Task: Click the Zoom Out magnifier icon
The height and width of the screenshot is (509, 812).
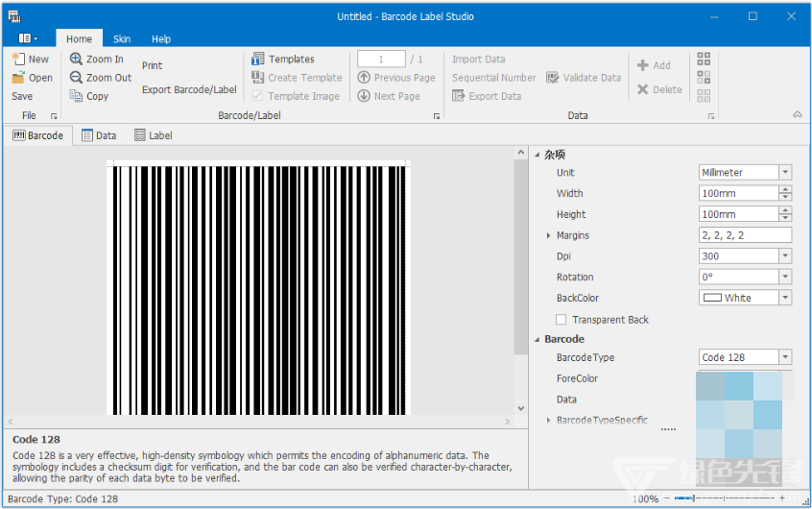Action: pos(76,77)
